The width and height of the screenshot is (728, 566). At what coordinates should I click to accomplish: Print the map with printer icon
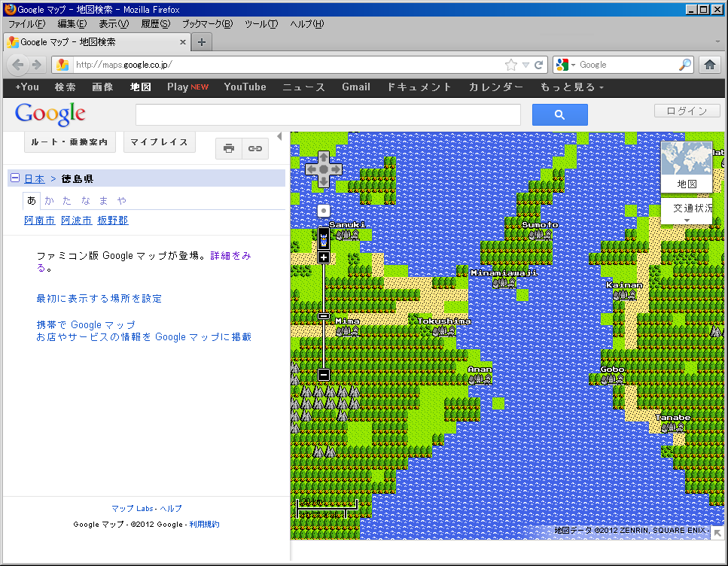(228, 148)
